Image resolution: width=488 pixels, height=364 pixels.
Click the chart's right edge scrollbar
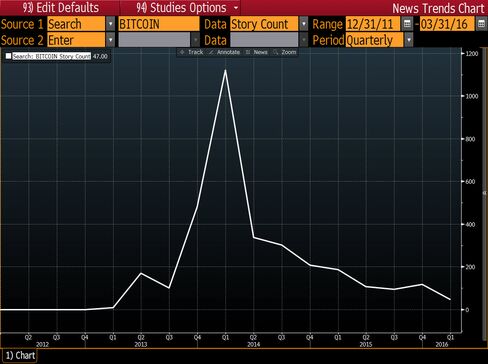click(485, 193)
